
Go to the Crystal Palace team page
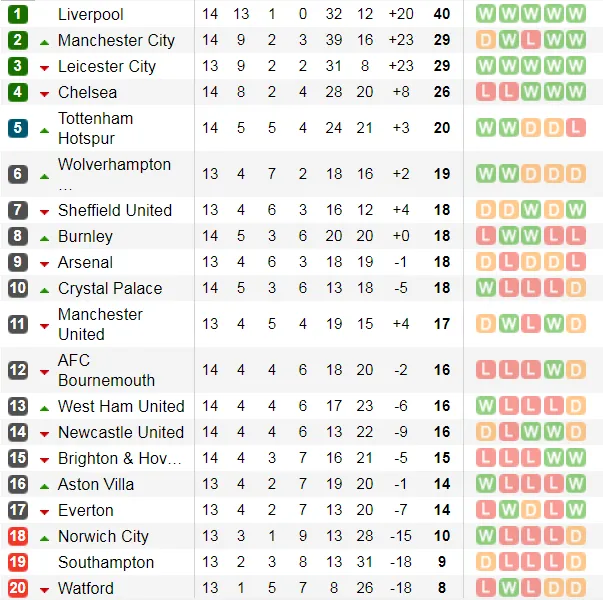(109, 288)
